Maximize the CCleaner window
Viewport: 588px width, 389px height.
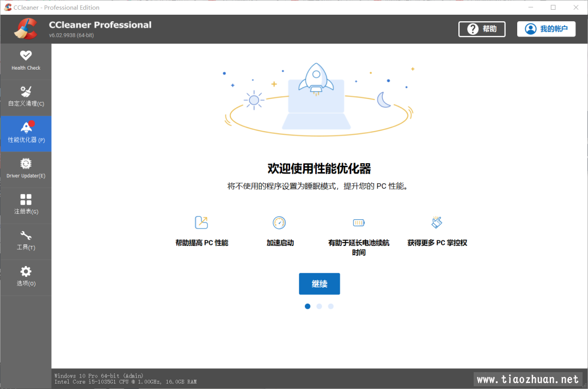[553, 7]
